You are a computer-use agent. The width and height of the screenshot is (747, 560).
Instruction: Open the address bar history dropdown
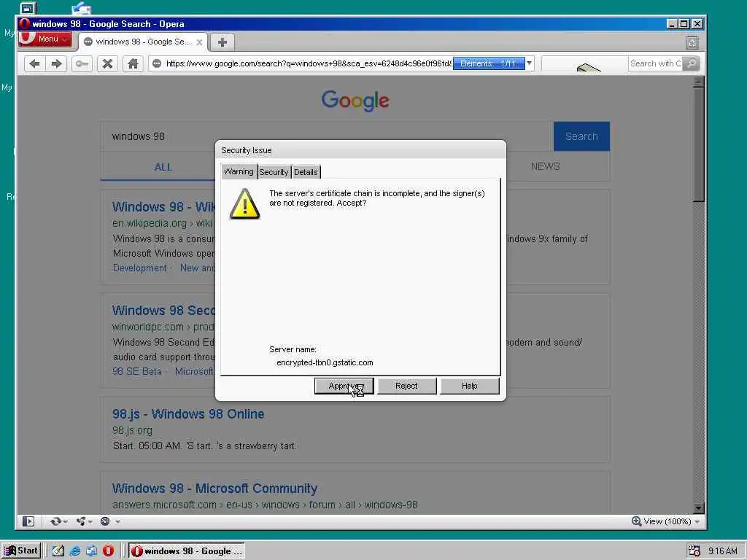tap(530, 63)
